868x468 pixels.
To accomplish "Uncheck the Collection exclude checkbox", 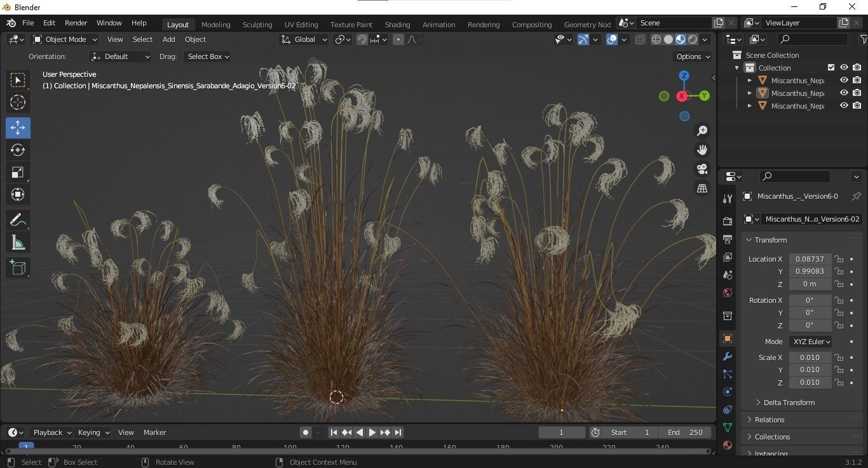I will point(831,67).
